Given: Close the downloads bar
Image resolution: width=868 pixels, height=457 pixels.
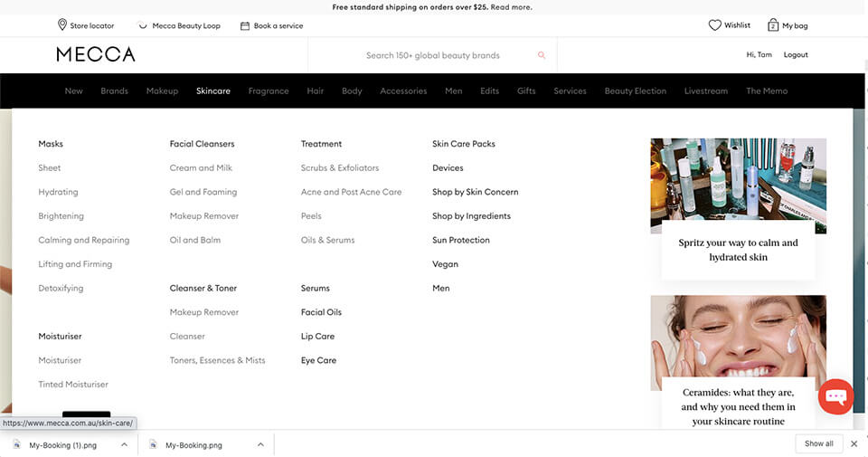Looking at the screenshot, I should click(x=854, y=443).
